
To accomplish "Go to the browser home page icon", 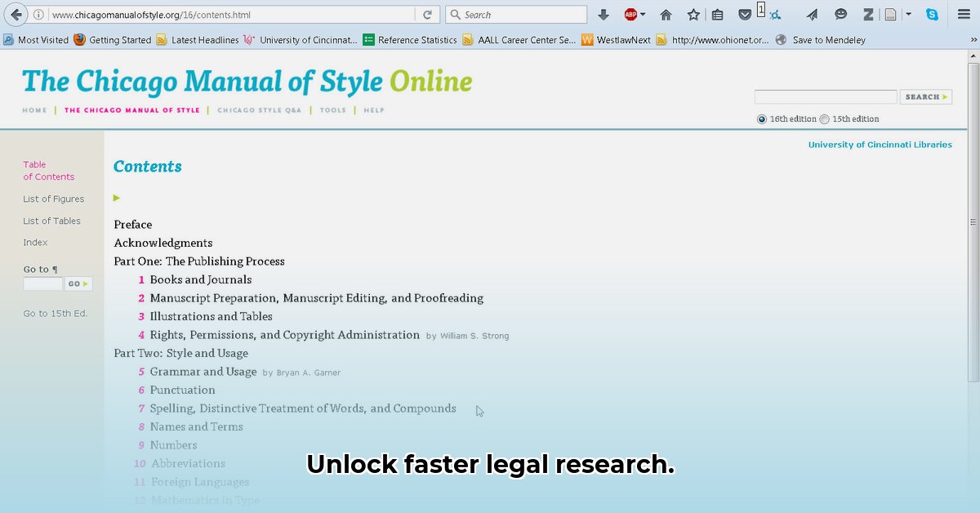I will [x=666, y=15].
